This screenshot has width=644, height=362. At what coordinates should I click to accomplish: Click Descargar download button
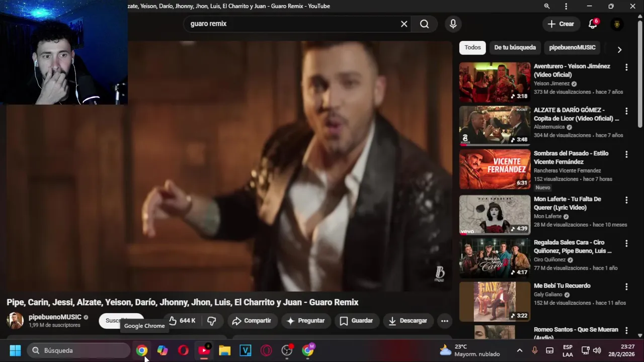(408, 320)
